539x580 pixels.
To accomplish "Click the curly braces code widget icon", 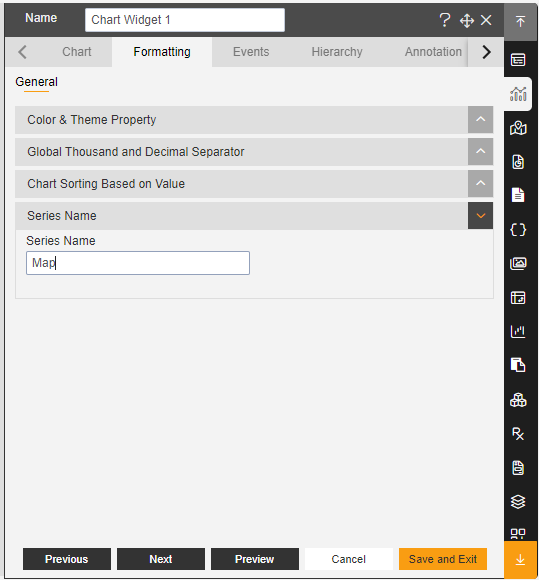I will [518, 230].
